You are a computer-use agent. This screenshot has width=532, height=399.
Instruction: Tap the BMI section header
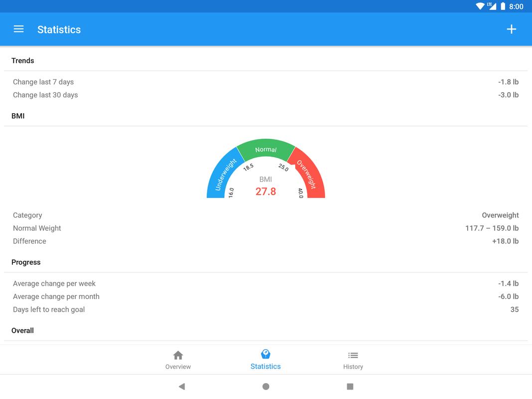[x=18, y=116]
